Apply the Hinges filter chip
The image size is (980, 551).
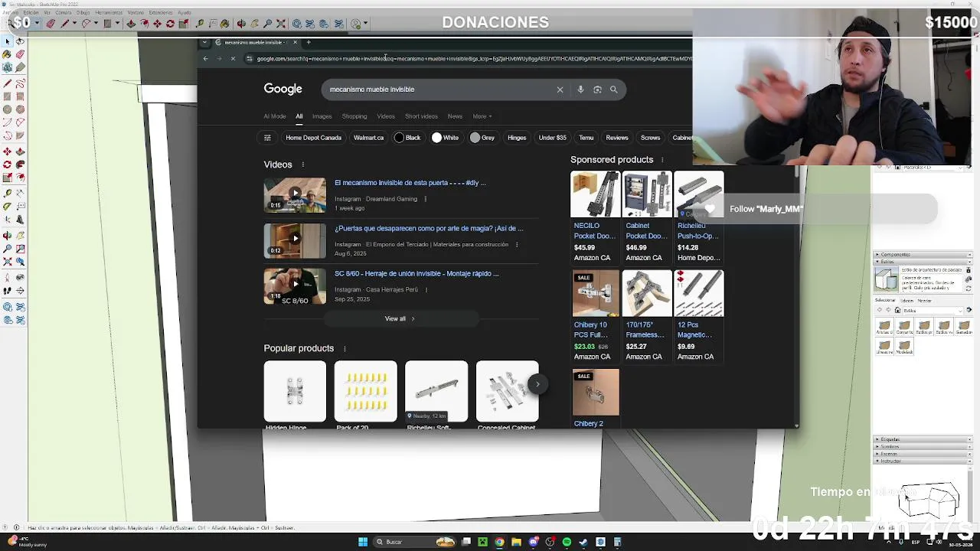tap(517, 138)
